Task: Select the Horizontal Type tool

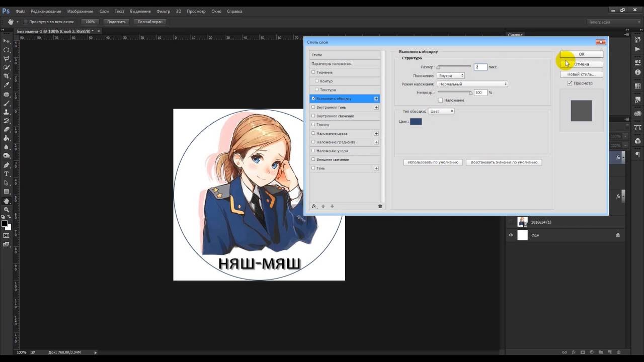Action: pyautogui.click(x=7, y=174)
